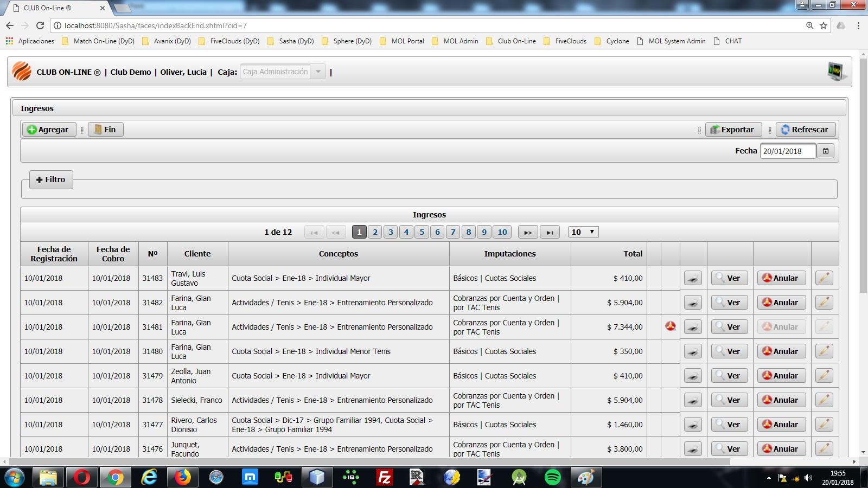This screenshot has width=868, height=488.
Task: Go to next page of Ingresos table
Action: click(x=527, y=232)
